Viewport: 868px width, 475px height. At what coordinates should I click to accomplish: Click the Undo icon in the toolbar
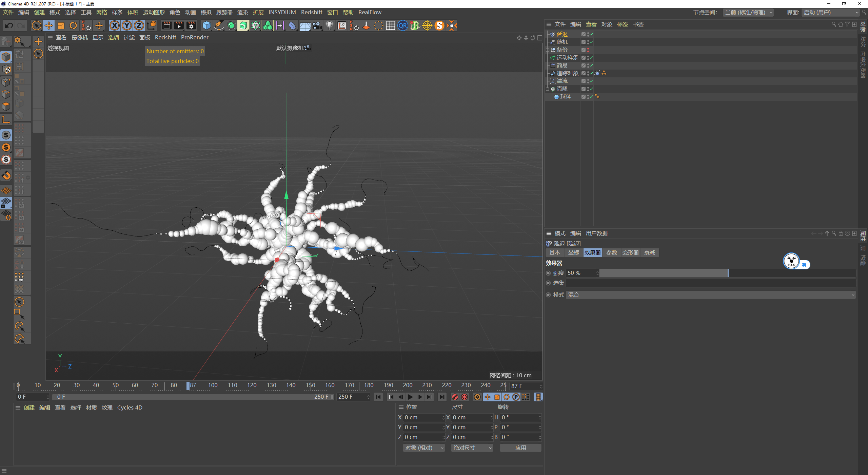[x=9, y=25]
